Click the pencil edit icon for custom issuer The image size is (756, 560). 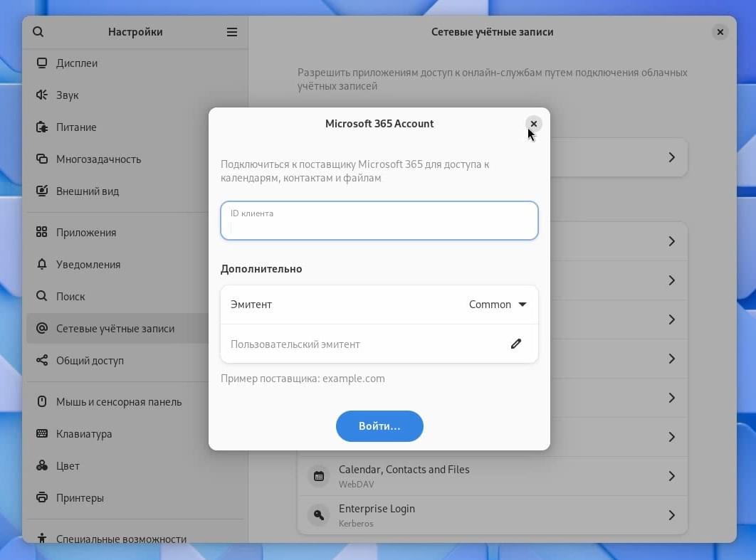(516, 344)
